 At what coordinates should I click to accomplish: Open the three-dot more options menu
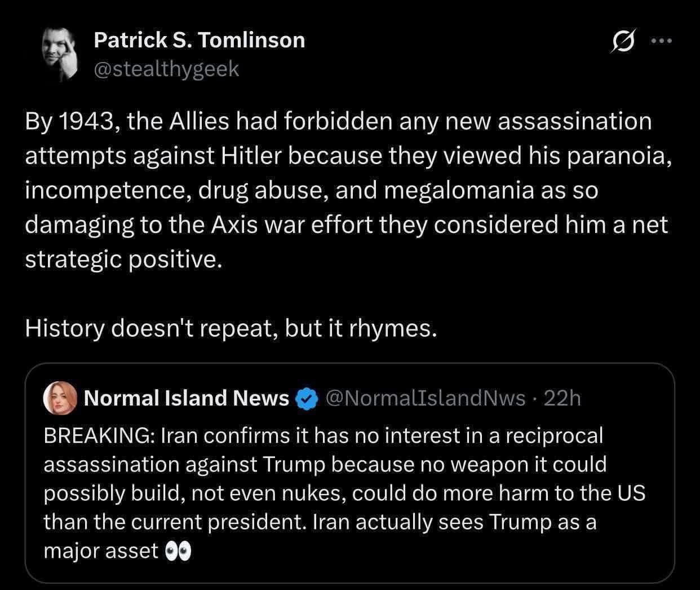[x=662, y=41]
